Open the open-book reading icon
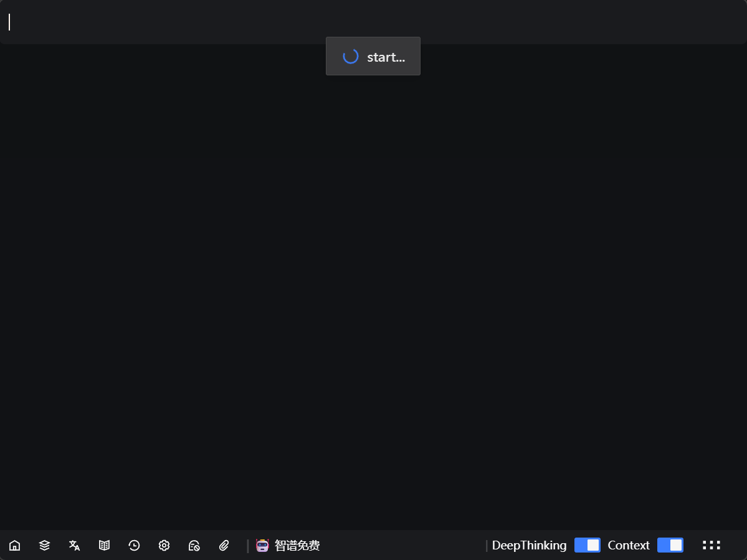Image resolution: width=747 pixels, height=560 pixels. [x=104, y=546]
